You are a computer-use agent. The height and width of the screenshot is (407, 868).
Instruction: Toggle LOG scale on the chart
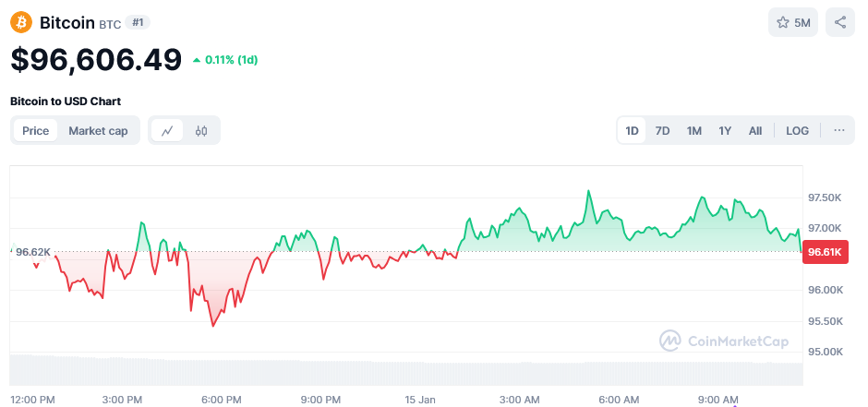tap(797, 131)
